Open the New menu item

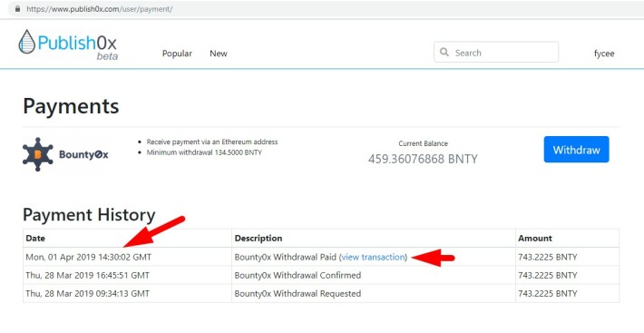[x=219, y=54]
